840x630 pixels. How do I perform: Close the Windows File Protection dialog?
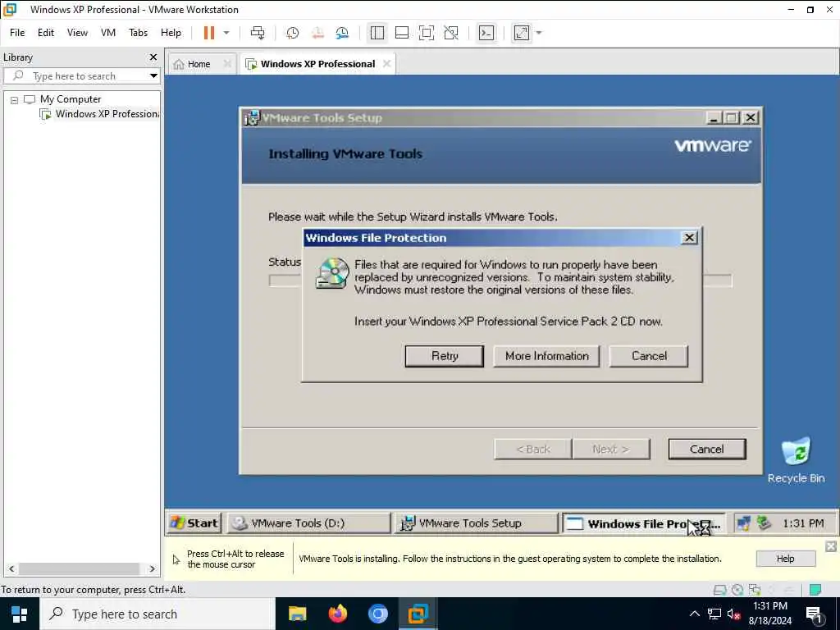click(689, 237)
